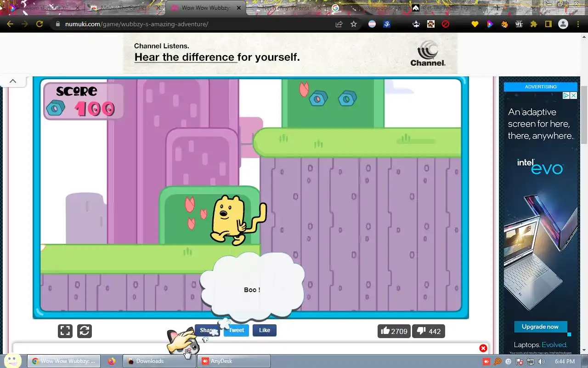Click the numuki.com address bar
Image resolution: width=588 pixels, height=368 pixels.
pos(193,24)
